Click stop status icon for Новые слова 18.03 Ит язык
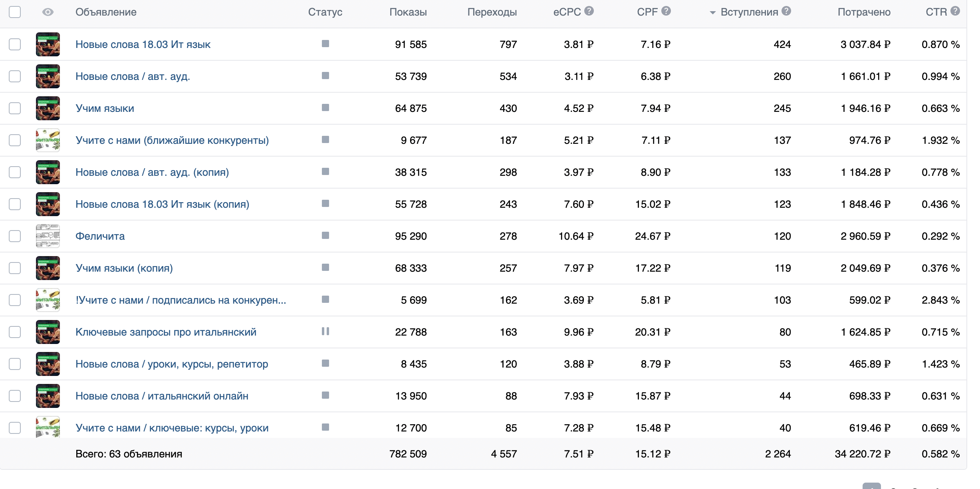 (325, 44)
